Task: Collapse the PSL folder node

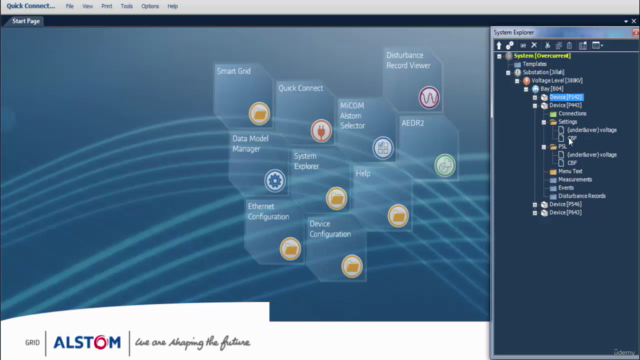Action: pos(544,147)
